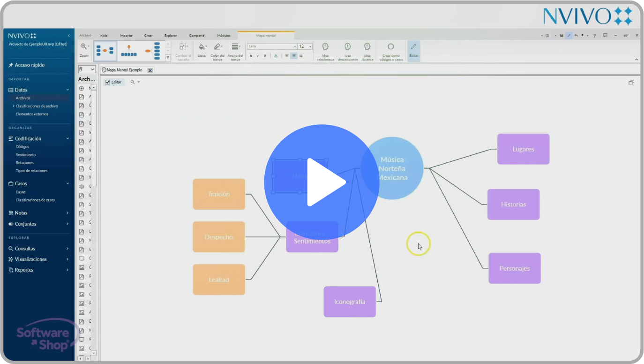Select the Mapa mental ribbon tab

coord(266,36)
